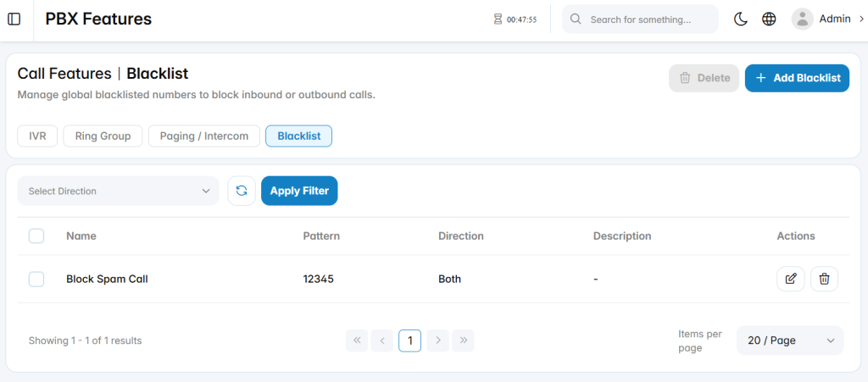The image size is (868, 382).
Task: Click the refresh filter icon
Action: (x=242, y=191)
